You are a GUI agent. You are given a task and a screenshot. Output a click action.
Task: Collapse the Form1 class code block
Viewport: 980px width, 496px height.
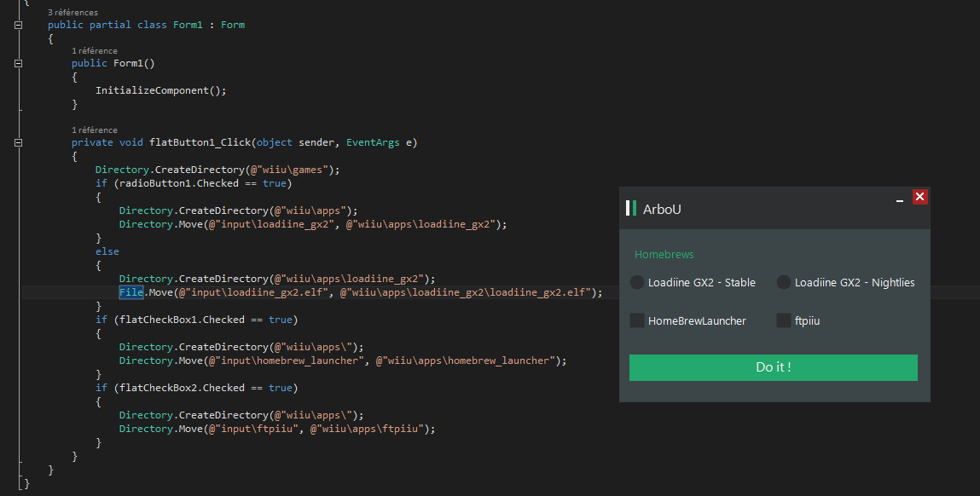19,25
